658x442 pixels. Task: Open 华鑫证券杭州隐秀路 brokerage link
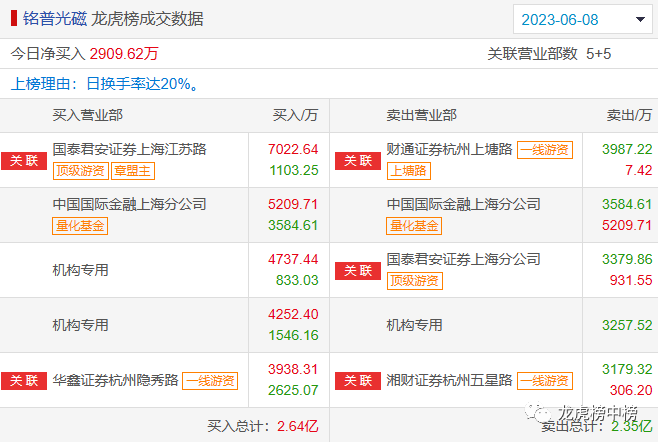115,380
